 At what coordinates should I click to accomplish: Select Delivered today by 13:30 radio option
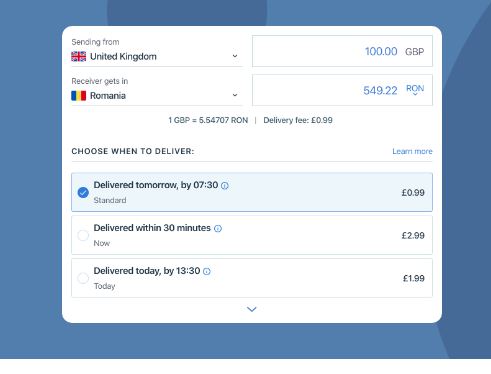[x=83, y=278]
